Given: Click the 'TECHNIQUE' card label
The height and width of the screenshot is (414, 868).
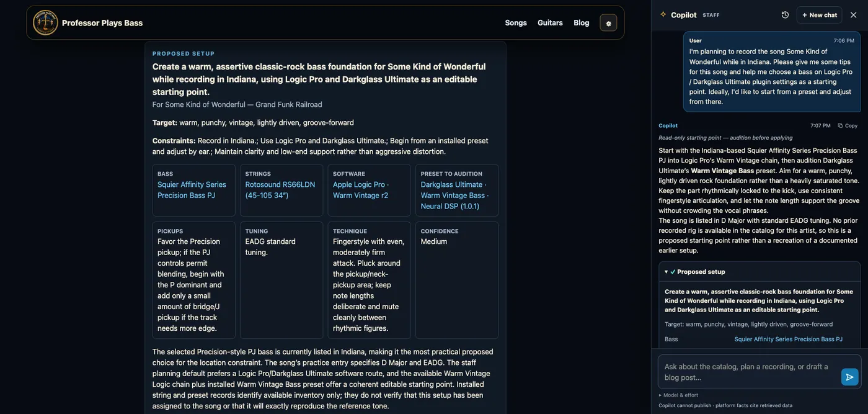Looking at the screenshot, I should (x=350, y=231).
